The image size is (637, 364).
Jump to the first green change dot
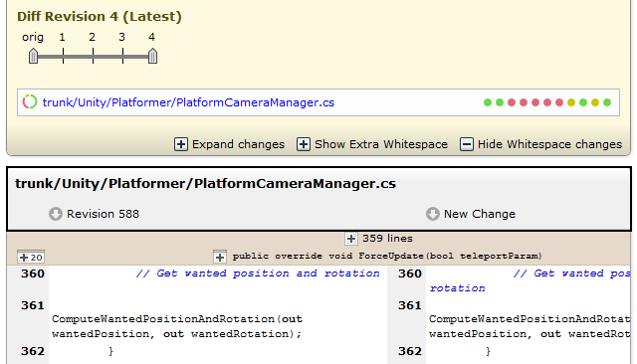click(x=488, y=102)
